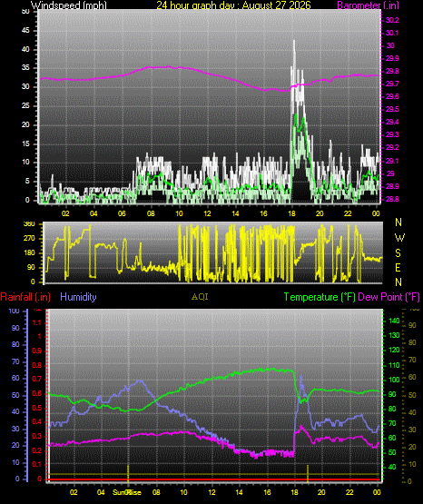Click the yellow sunset marker line near hour 19
This screenshot has height=504, width=423.
click(308, 473)
